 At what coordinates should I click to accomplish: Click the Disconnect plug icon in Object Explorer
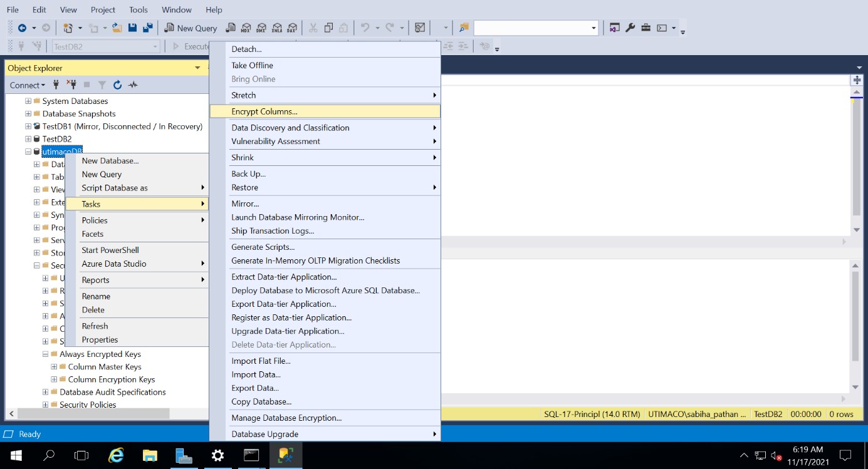(x=71, y=85)
